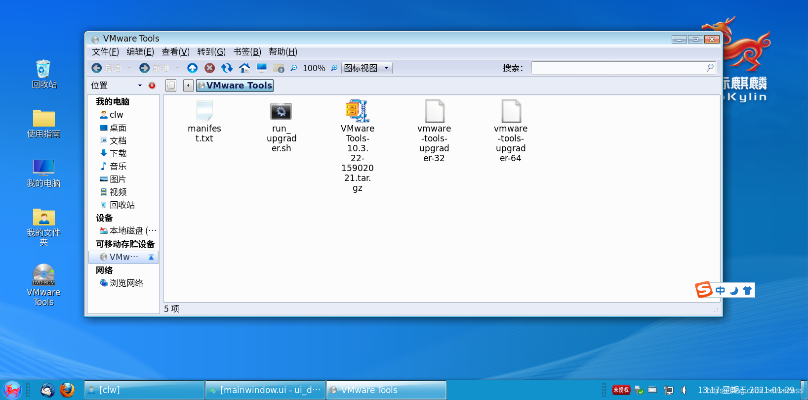Eject the VMware Tools disc in sidebar
Screen dimensions: 808x400
click(151, 257)
